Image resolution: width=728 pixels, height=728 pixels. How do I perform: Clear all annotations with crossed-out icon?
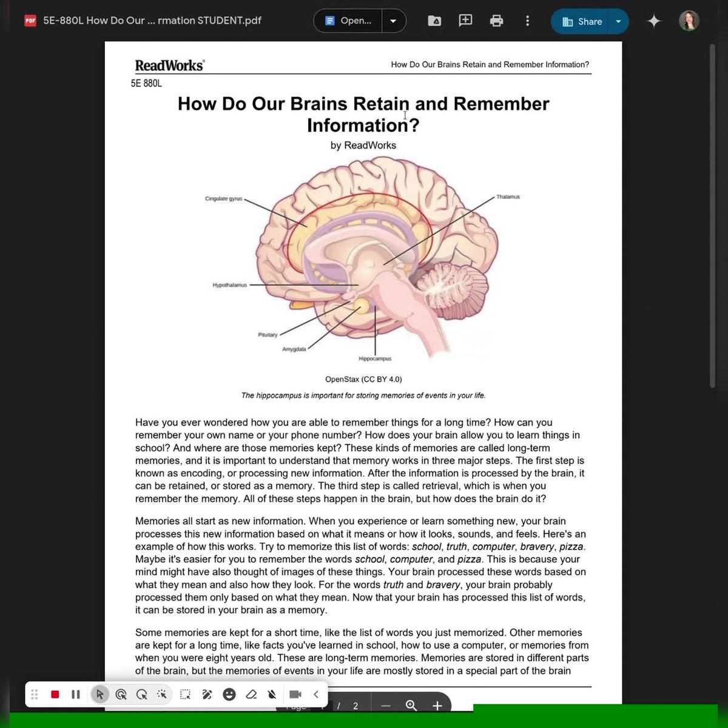272,695
